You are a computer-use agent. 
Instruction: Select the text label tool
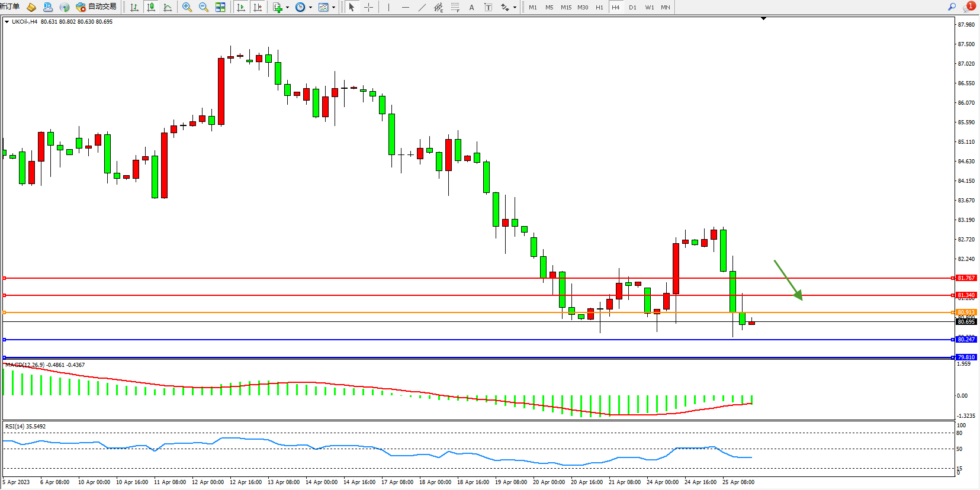(x=471, y=7)
